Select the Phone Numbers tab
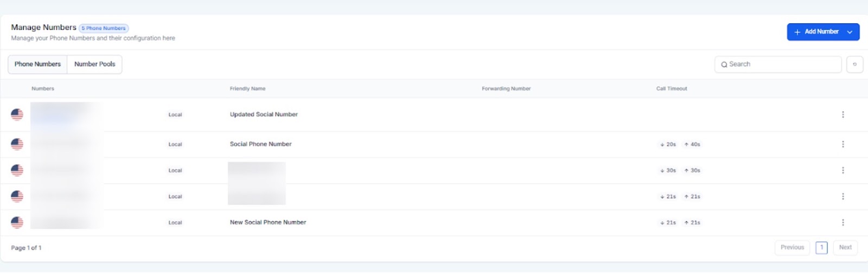The image size is (868, 276). (37, 64)
